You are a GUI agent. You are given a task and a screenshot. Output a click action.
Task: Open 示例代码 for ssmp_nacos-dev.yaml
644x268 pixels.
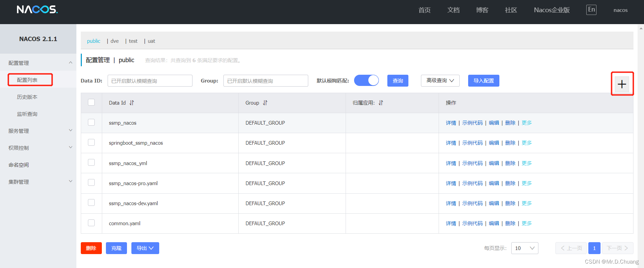pos(472,203)
